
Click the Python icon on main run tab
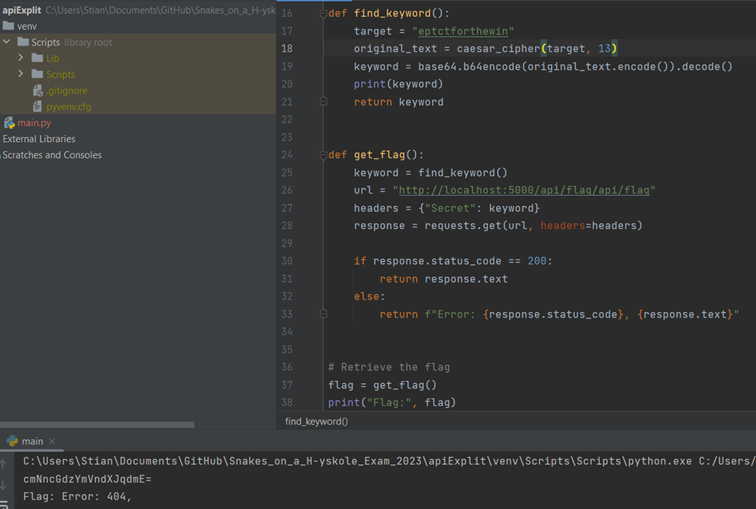12,441
